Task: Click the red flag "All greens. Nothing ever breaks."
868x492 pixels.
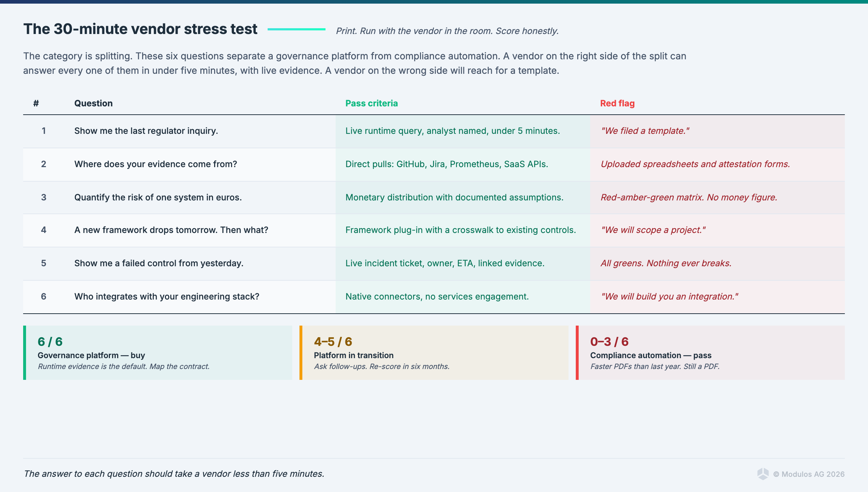Action: [666, 263]
